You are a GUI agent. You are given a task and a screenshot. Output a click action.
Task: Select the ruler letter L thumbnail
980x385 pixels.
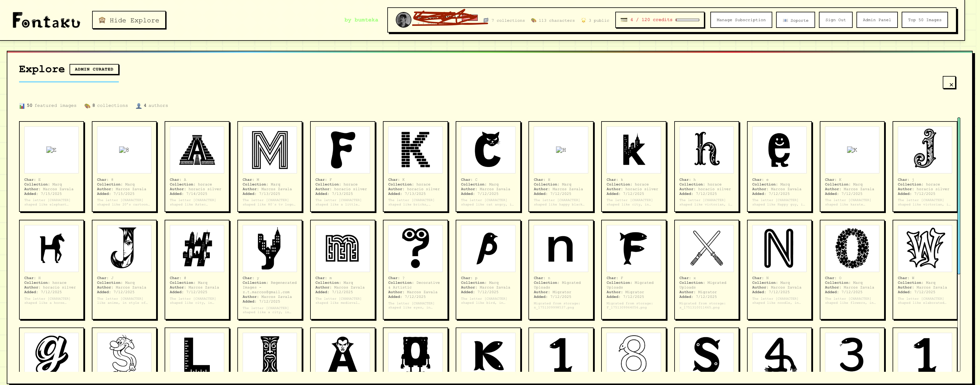197,353
